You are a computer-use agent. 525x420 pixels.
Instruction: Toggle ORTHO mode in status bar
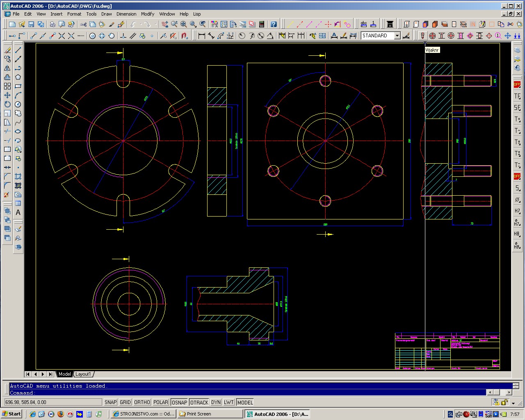[x=142, y=402]
